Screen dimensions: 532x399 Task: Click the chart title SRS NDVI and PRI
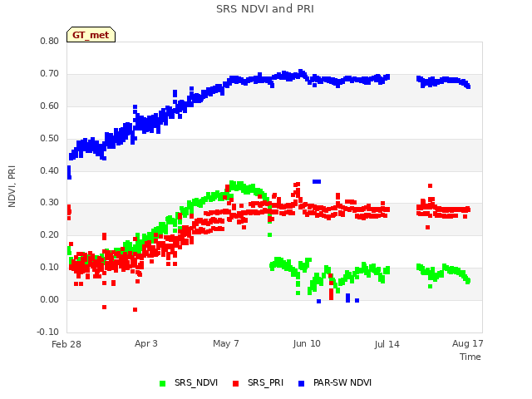265,9
